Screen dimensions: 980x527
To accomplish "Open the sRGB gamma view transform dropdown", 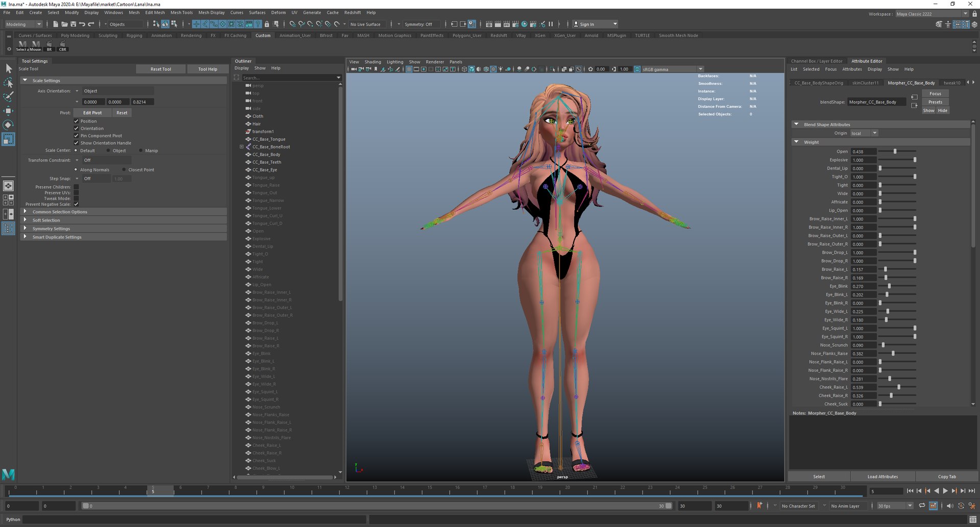I will pyautogui.click(x=673, y=69).
